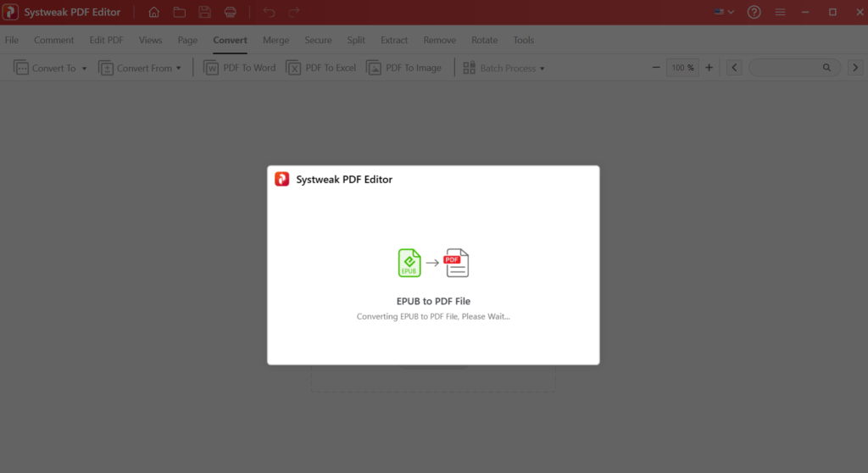Close the Systweak PDF Editor window

click(x=860, y=12)
